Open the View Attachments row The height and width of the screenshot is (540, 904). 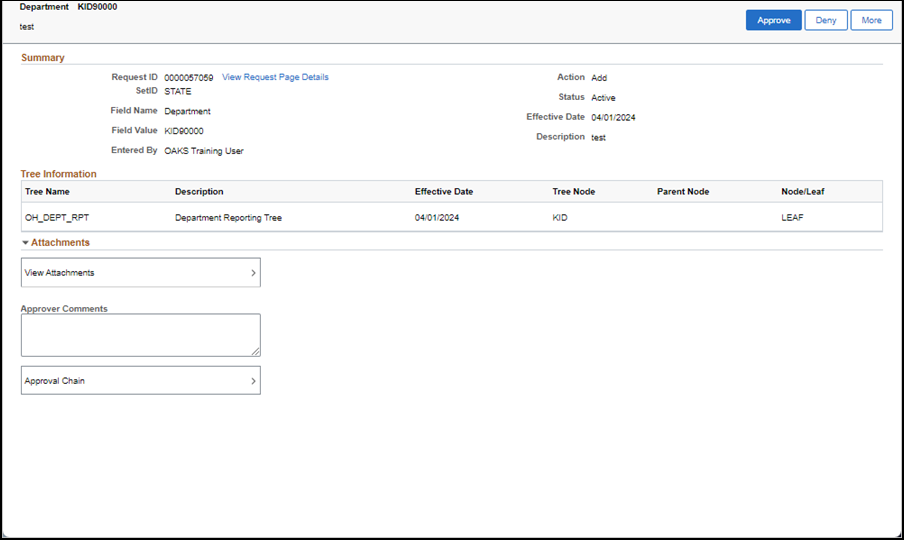point(140,272)
